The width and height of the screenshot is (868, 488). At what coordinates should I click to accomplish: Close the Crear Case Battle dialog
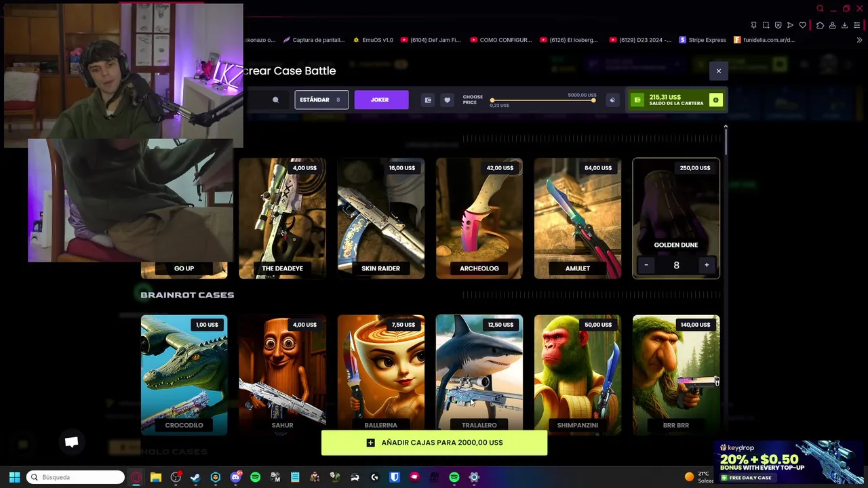click(719, 70)
